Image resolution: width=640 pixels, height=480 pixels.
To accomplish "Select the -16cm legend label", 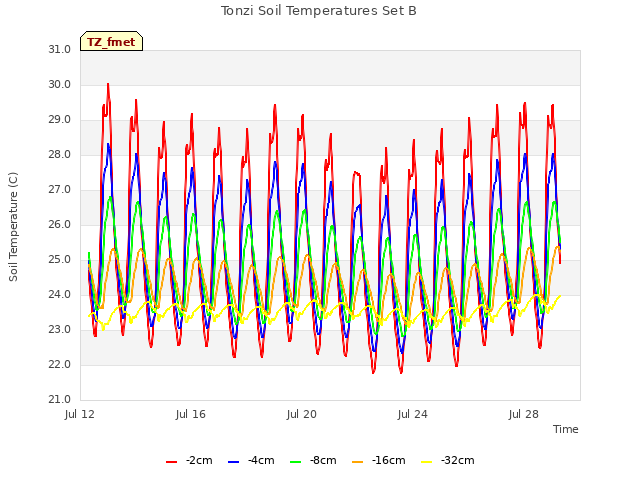I will [x=389, y=460].
